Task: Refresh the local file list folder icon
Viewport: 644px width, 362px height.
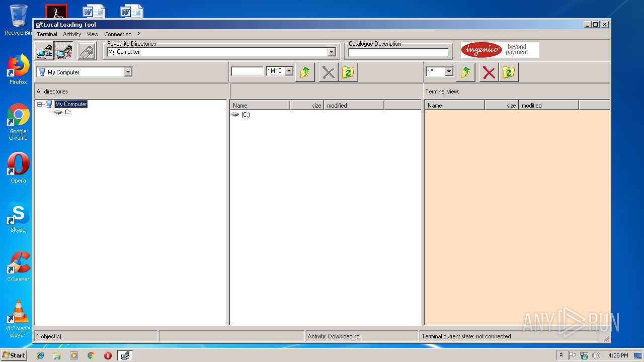Action: [x=348, y=72]
